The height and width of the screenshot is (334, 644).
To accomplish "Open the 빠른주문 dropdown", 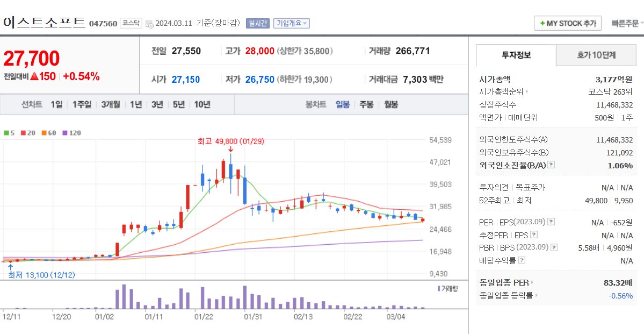I will (627, 23).
